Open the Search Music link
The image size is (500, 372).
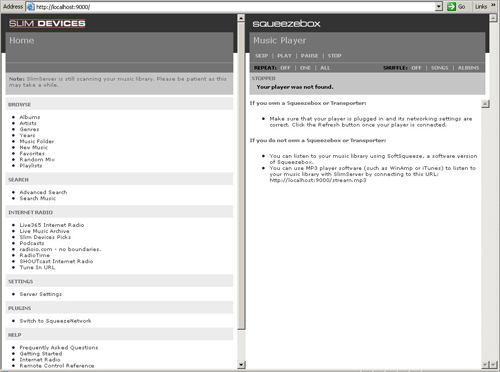click(38, 198)
